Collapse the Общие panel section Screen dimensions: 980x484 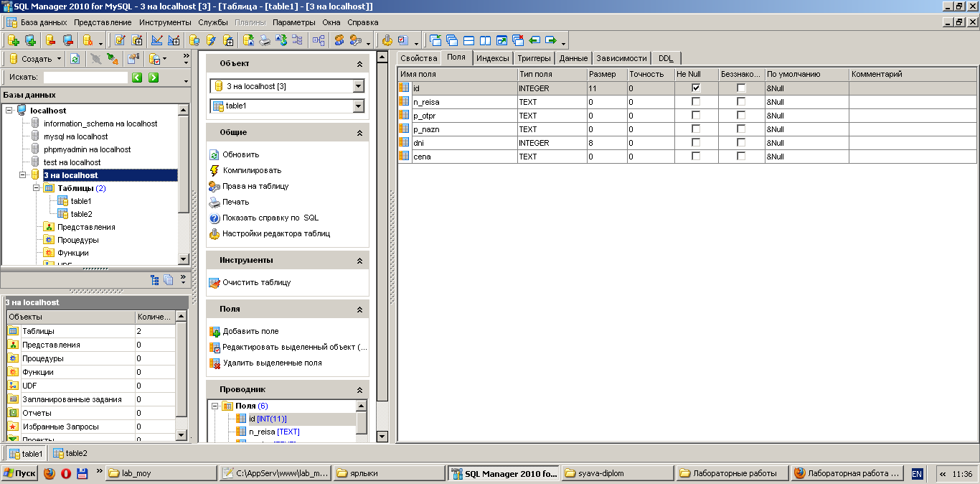pyautogui.click(x=359, y=133)
